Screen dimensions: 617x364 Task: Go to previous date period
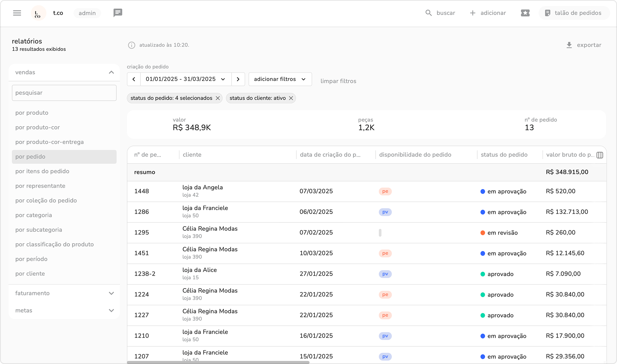pyautogui.click(x=134, y=79)
